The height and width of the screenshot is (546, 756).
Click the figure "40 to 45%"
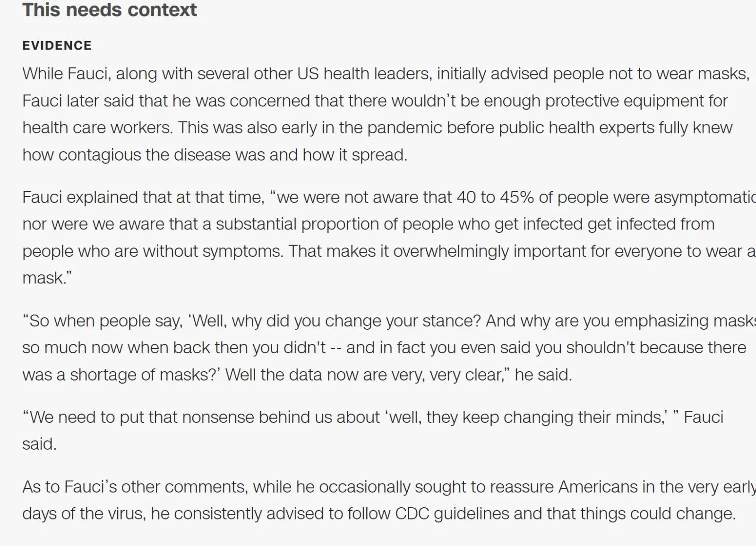(x=496, y=197)
